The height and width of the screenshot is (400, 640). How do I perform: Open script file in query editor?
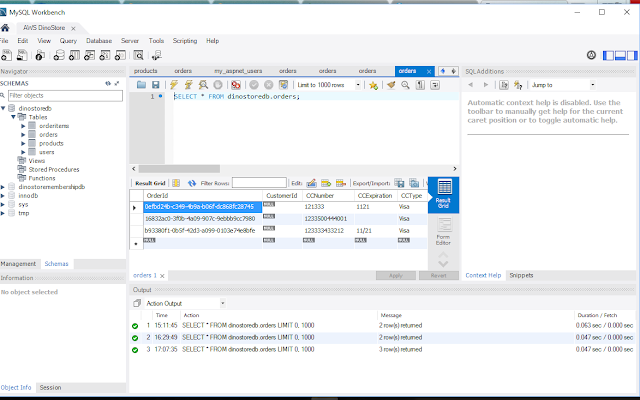point(141,85)
